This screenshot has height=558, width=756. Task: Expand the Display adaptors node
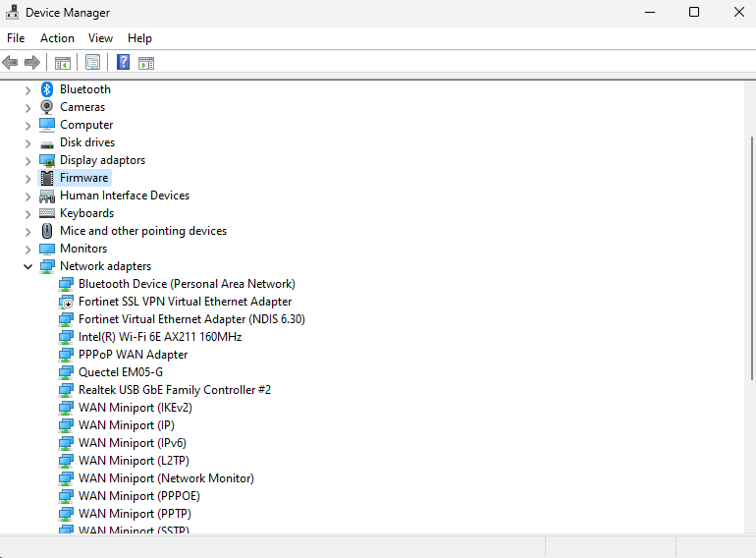(27, 161)
